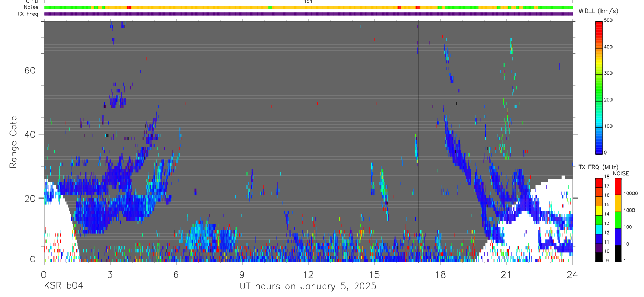Click the Range Gate axis title
644x297 pixels.
14,142
